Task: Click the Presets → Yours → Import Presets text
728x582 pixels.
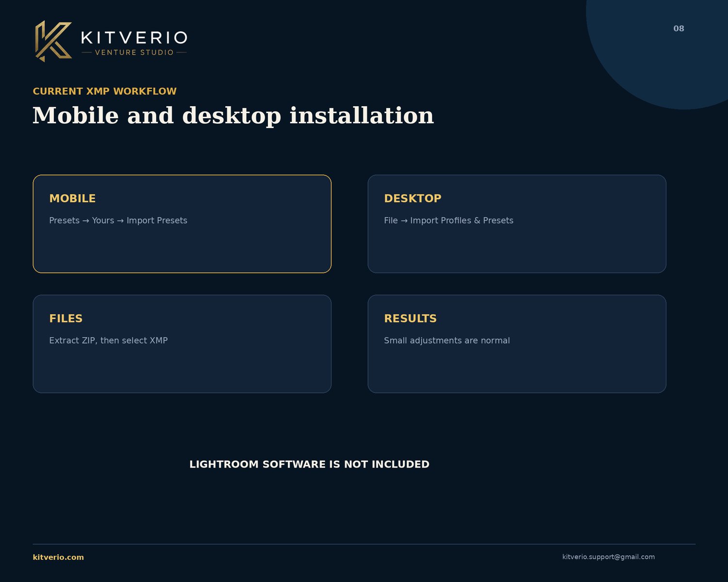Action: click(x=118, y=220)
